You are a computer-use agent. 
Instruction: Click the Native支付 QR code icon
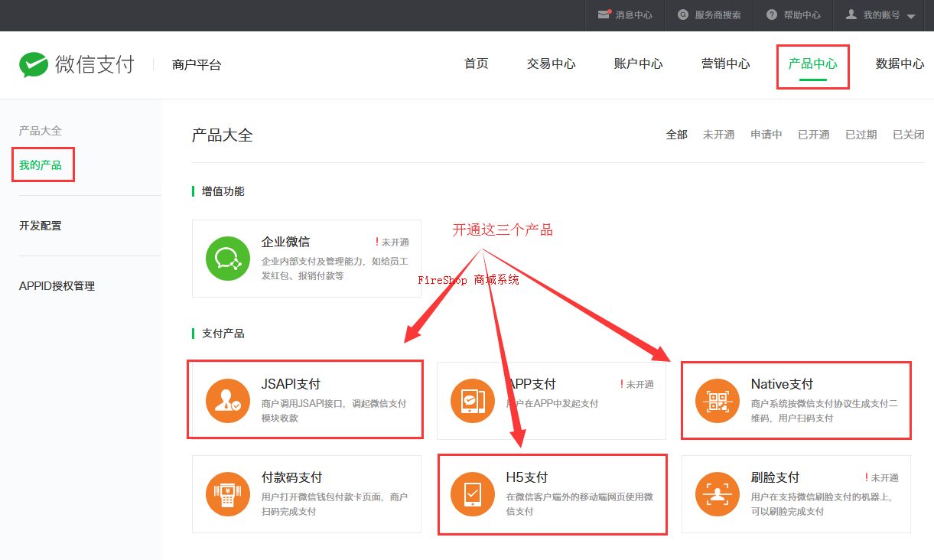[718, 401]
